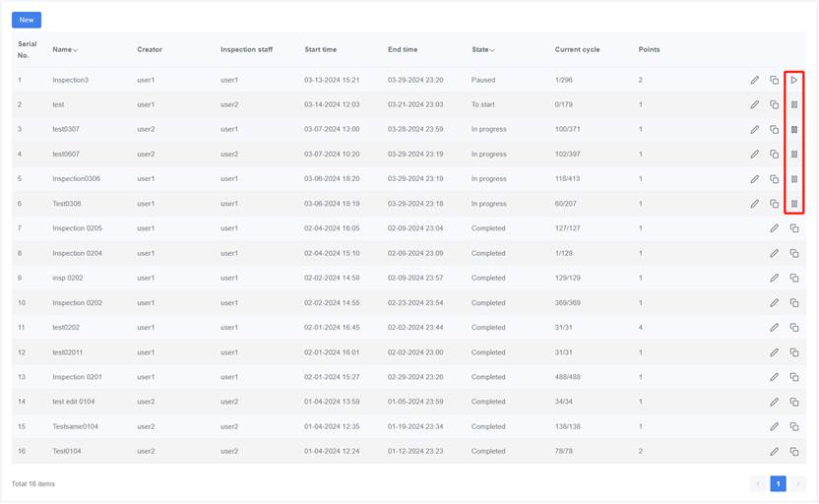The height and width of the screenshot is (504, 819).
Task: Copy the Testsame0104 task
Action: [794, 426]
